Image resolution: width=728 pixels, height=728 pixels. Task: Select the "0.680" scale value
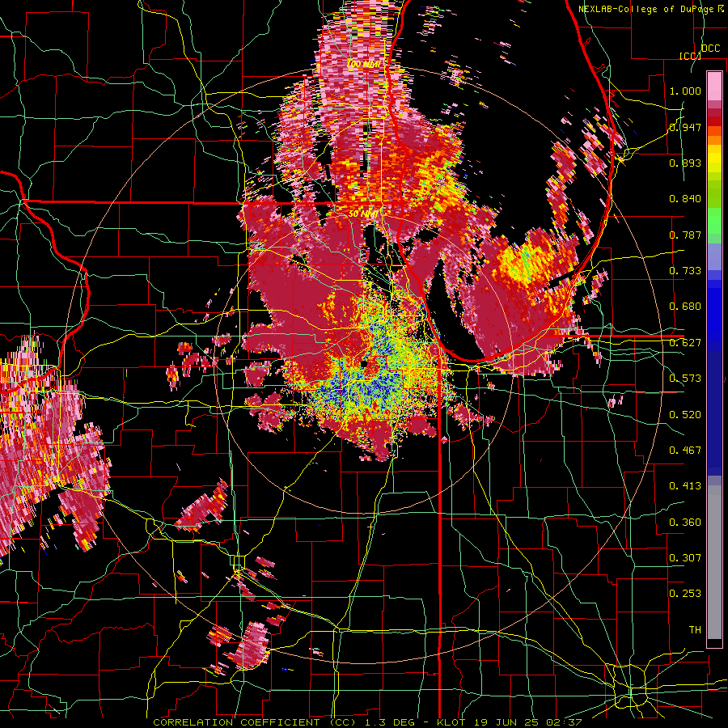coord(685,307)
